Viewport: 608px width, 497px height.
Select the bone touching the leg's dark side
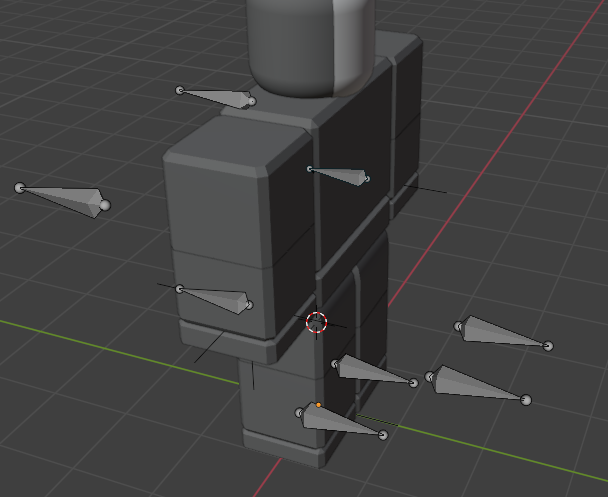375,371
